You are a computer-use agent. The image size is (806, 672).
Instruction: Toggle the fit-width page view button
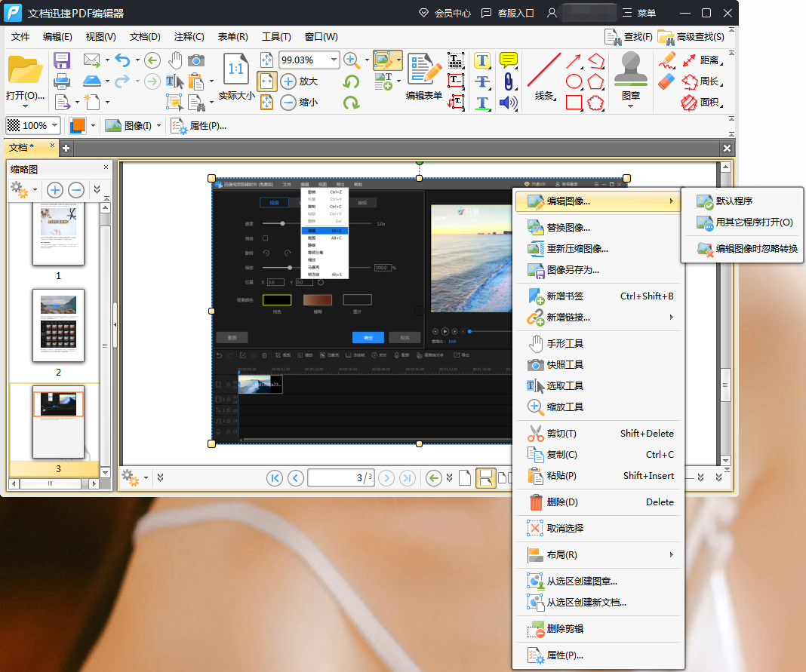(x=266, y=81)
